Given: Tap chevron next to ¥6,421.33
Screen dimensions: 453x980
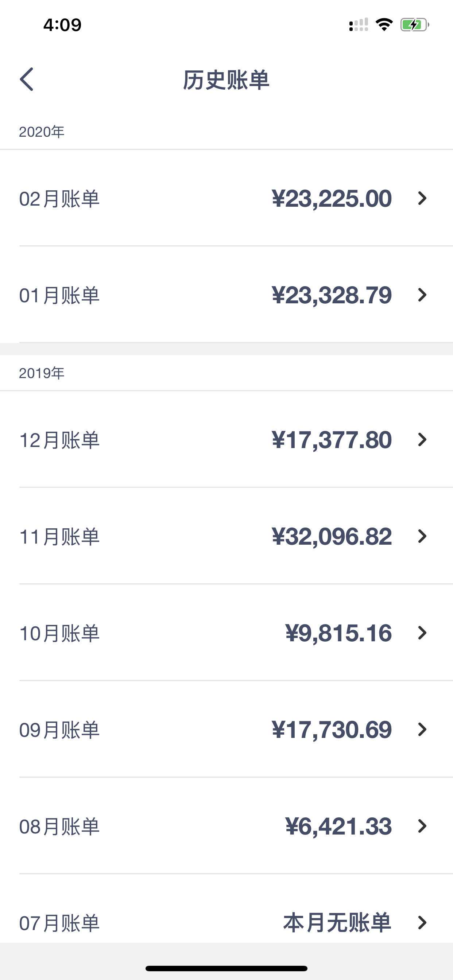Looking at the screenshot, I should [x=422, y=826].
